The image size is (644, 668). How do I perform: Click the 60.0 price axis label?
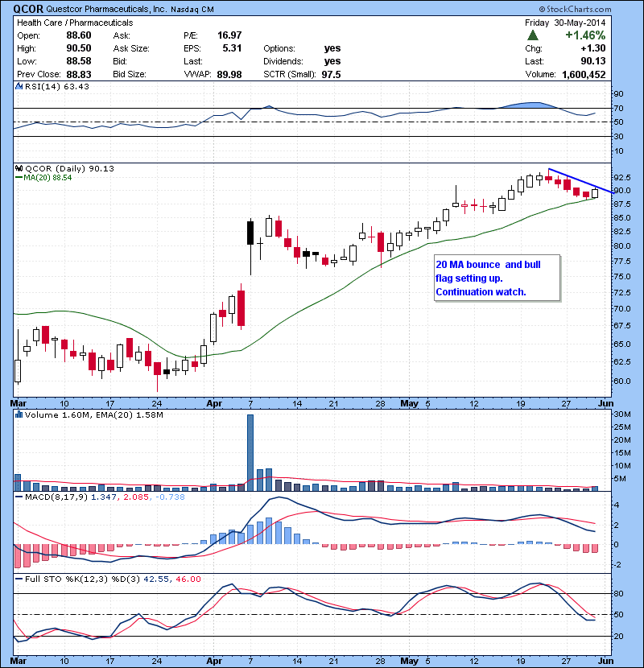coord(621,381)
